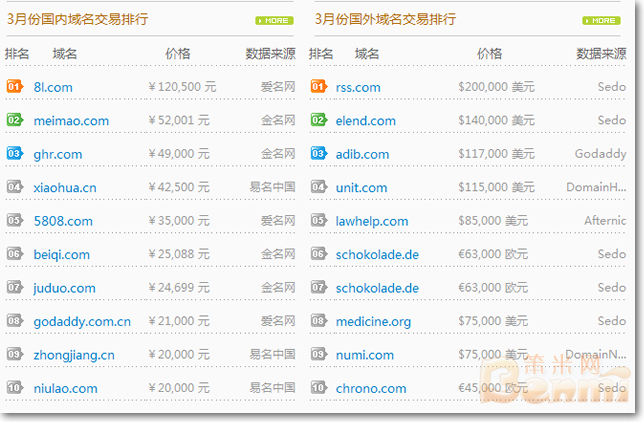Click the 07 rank badge beside juduo.com
Screen dimensions: 644x422
tap(15, 287)
